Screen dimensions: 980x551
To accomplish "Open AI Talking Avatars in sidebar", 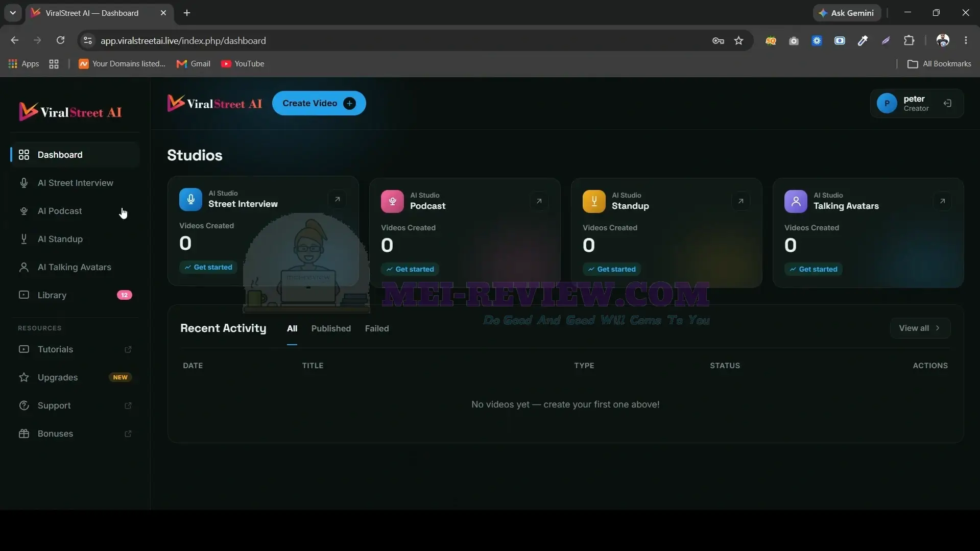I will pyautogui.click(x=75, y=267).
